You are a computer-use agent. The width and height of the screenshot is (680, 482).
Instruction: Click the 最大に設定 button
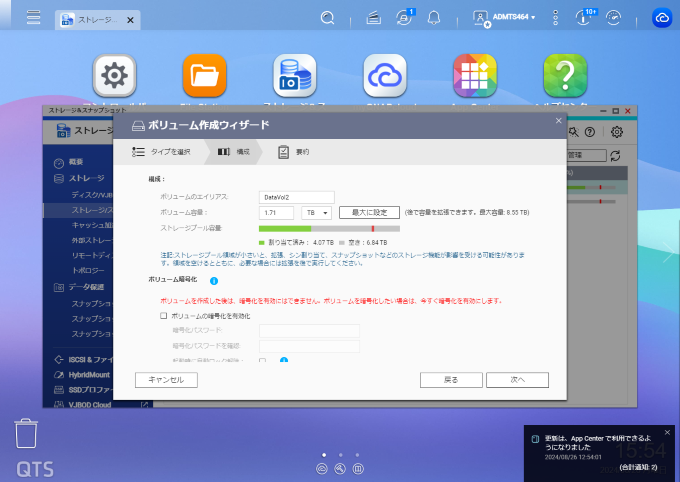[x=369, y=213]
